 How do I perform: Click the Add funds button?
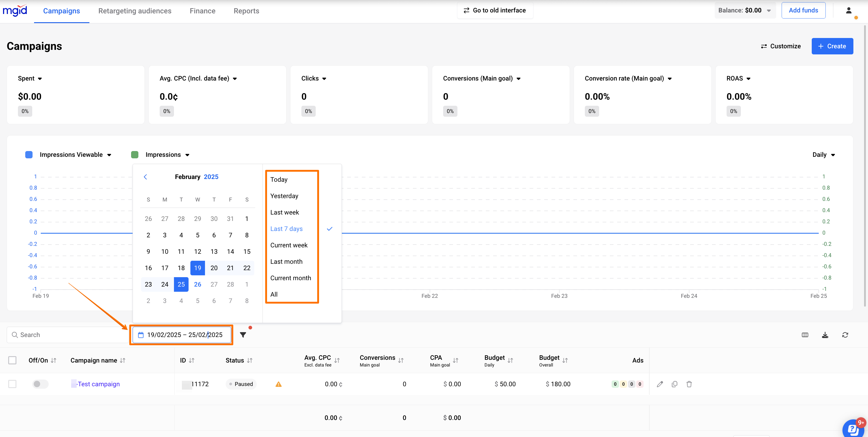coord(803,10)
